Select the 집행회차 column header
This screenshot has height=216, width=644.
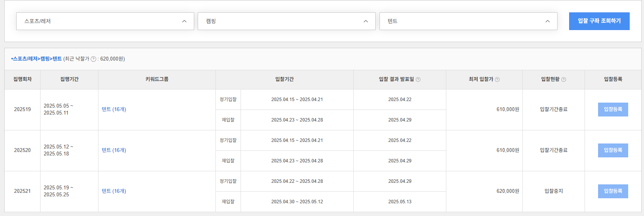click(22, 79)
